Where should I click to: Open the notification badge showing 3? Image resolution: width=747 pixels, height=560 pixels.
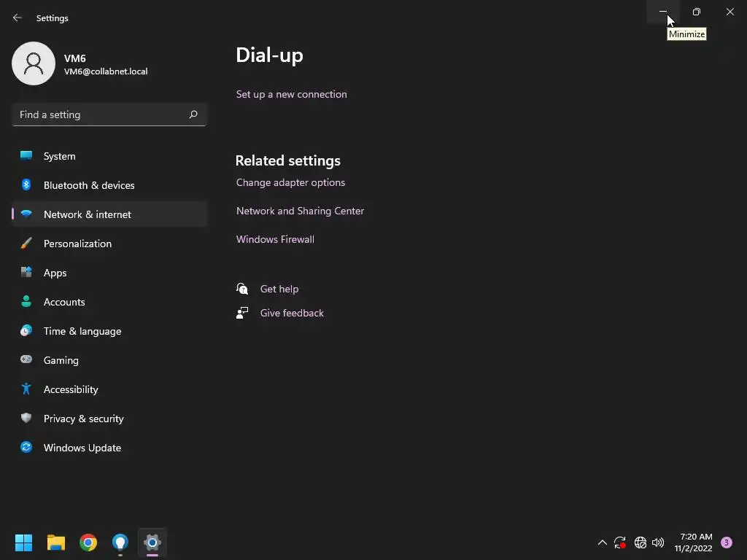click(726, 542)
